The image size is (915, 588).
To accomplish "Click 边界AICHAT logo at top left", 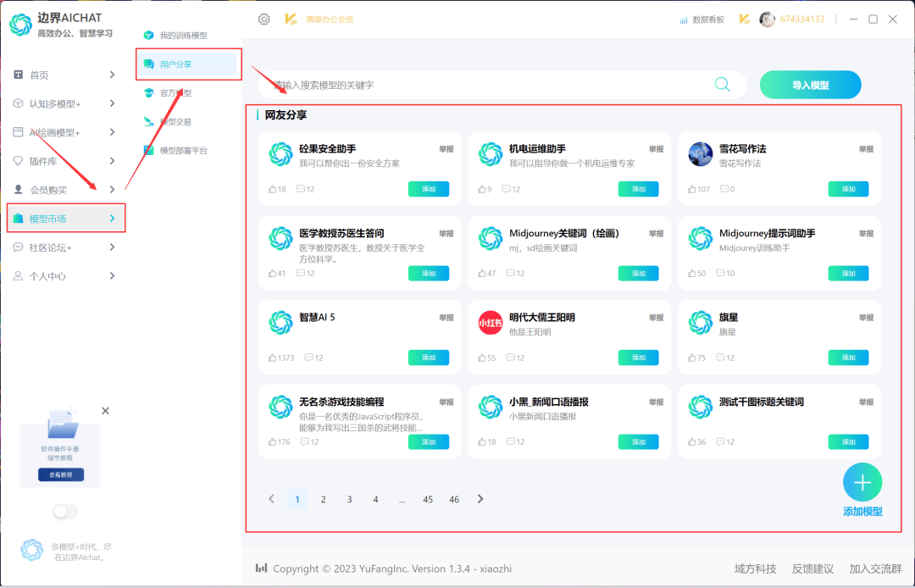I will (x=21, y=25).
